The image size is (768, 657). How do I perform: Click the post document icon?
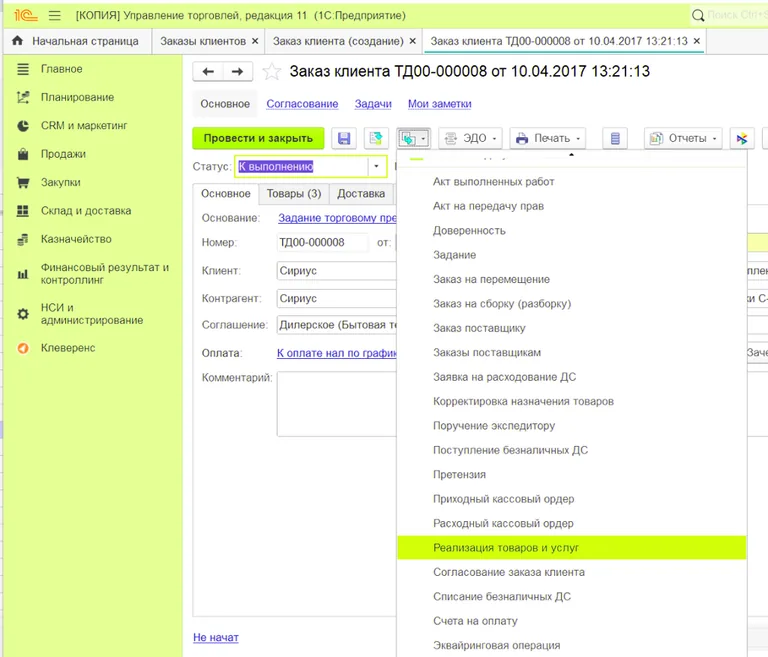pos(376,138)
